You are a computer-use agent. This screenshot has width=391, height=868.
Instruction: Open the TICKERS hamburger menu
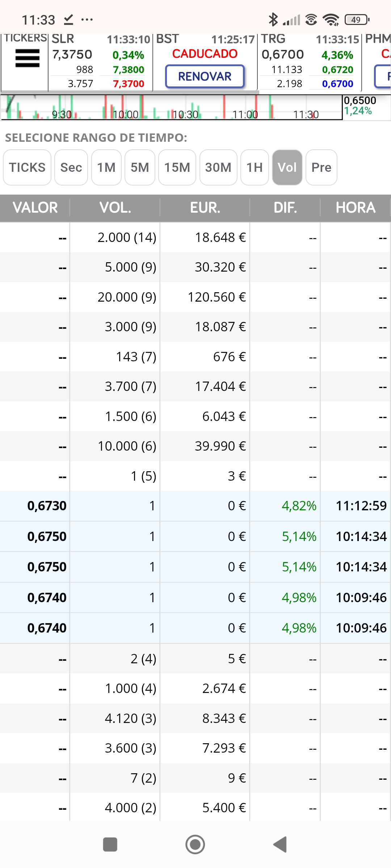click(x=27, y=58)
